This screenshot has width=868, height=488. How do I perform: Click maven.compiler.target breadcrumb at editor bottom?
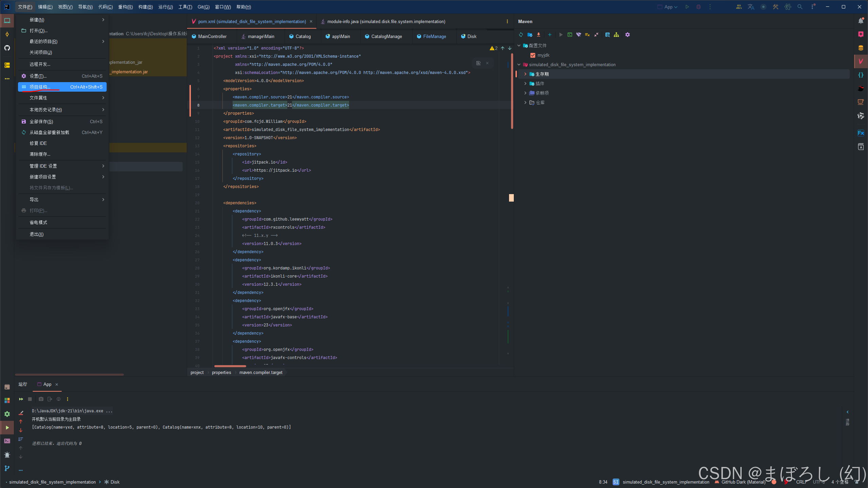261,373
